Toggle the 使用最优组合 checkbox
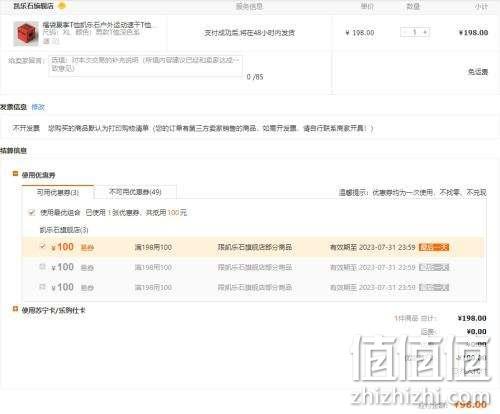This screenshot has width=500, height=414. [x=32, y=212]
